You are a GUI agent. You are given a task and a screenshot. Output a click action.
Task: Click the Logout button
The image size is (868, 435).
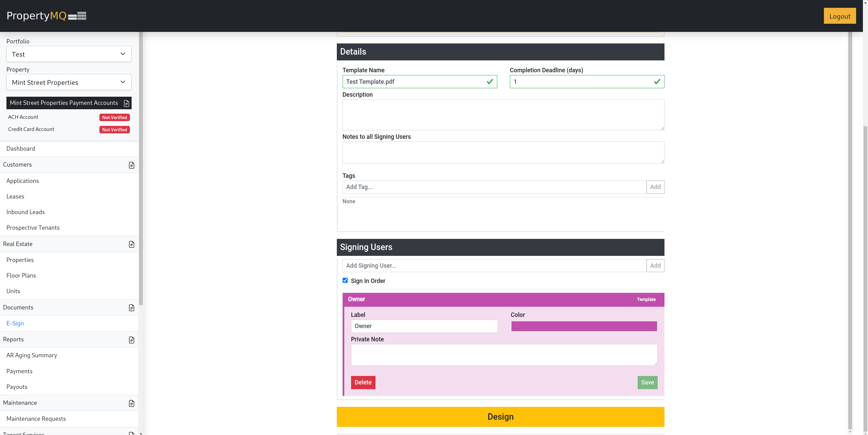840,16
